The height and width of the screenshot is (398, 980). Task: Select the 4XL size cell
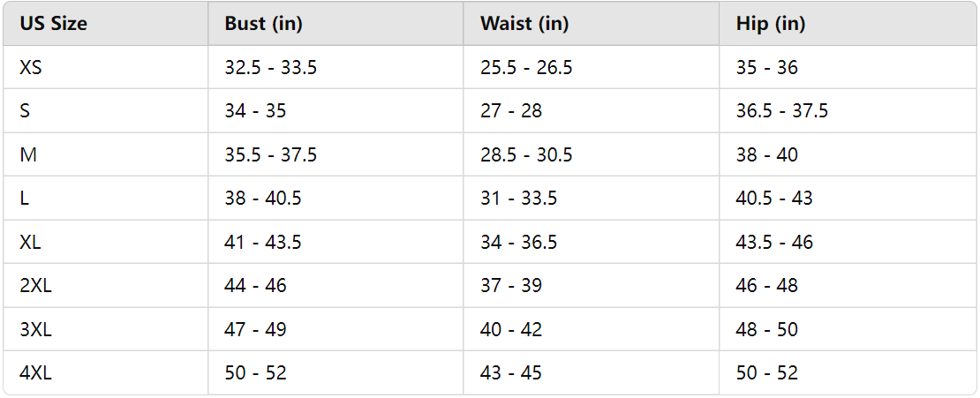coord(35,373)
